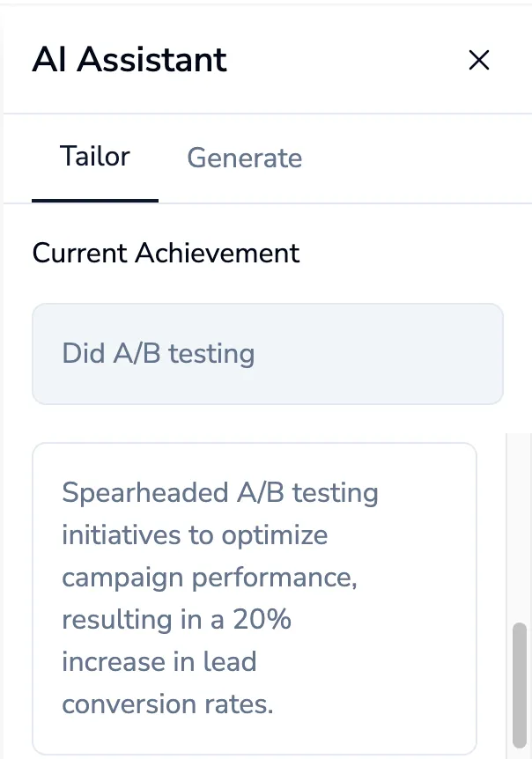Image resolution: width=532 pixels, height=759 pixels.
Task: Click the 'conversion rates.' text line
Action: (167, 704)
